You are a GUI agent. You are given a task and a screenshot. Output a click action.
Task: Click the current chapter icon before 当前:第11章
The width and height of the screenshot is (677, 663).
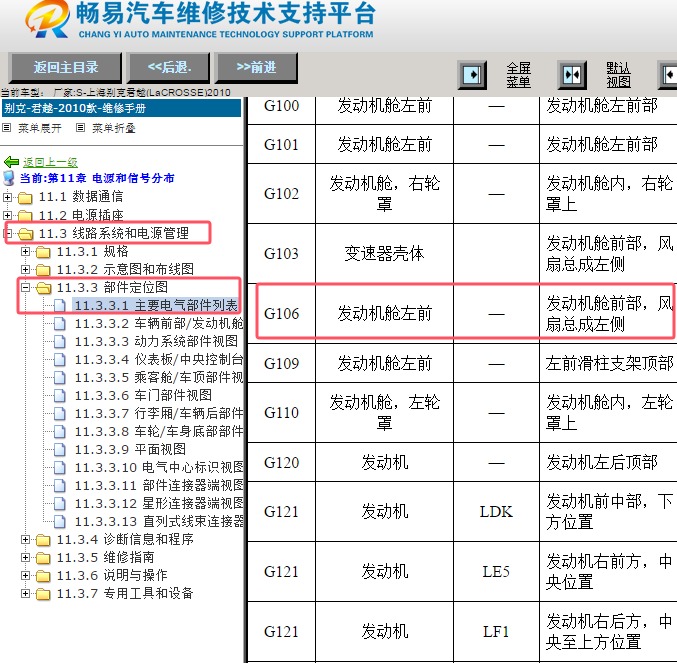point(9,178)
